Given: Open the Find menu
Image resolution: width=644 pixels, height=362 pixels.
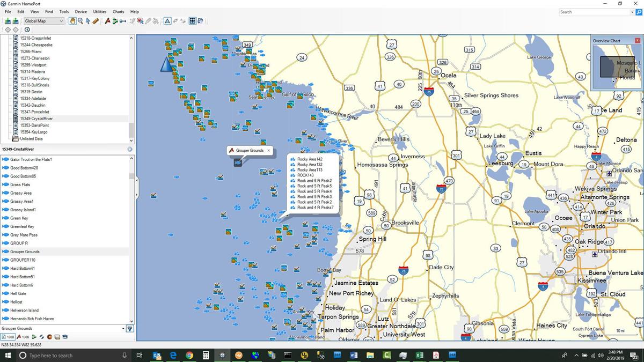Looking at the screenshot, I should click(49, 12).
